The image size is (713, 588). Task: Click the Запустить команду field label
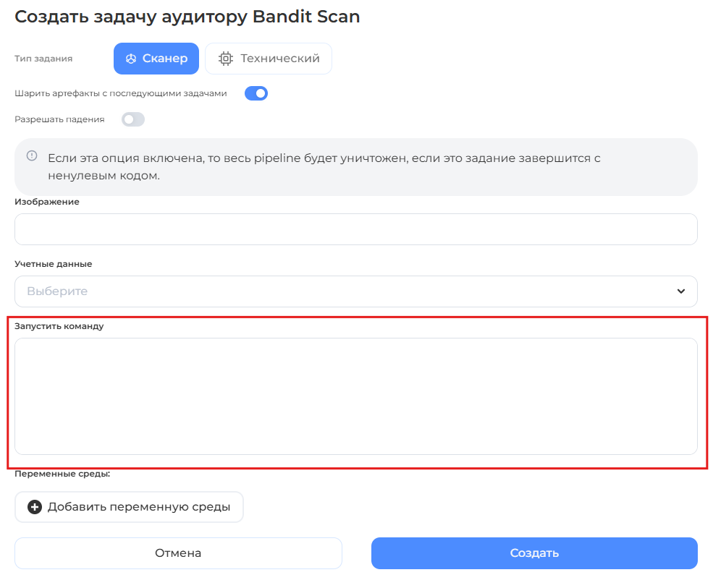pos(59,326)
